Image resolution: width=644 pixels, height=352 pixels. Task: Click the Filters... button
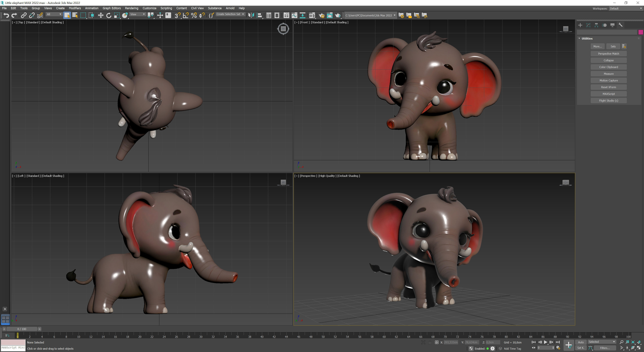pyautogui.click(x=605, y=348)
